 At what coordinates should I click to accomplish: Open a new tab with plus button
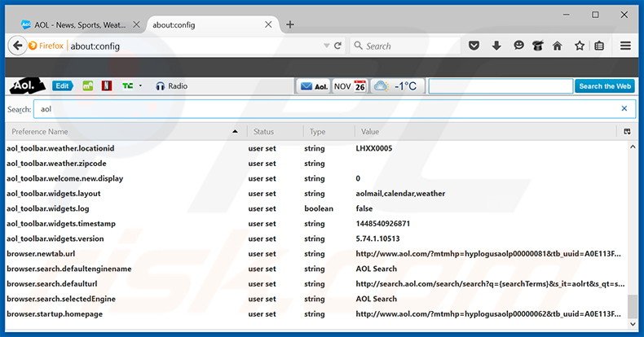click(x=289, y=24)
